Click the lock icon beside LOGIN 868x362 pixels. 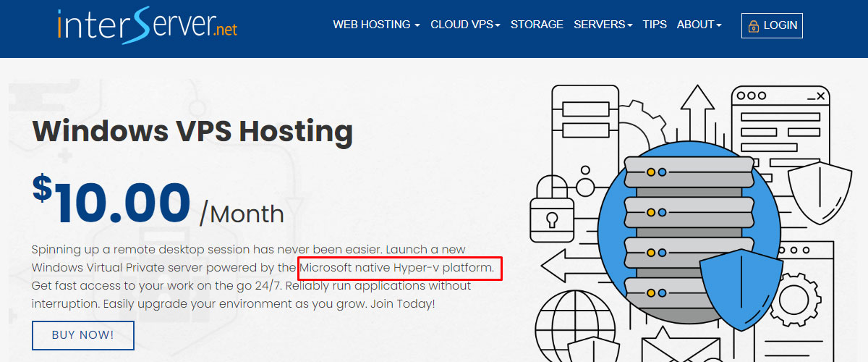(x=754, y=25)
